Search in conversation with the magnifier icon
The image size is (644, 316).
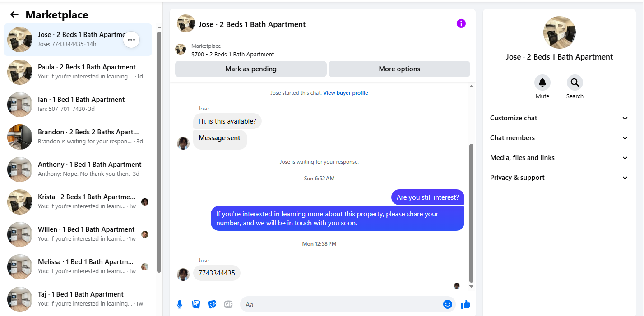coord(575,82)
